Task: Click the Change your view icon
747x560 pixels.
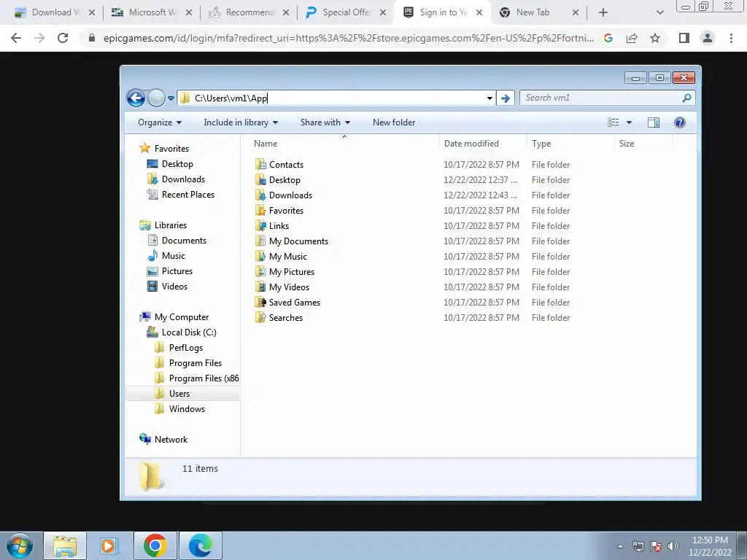Action: (x=613, y=122)
